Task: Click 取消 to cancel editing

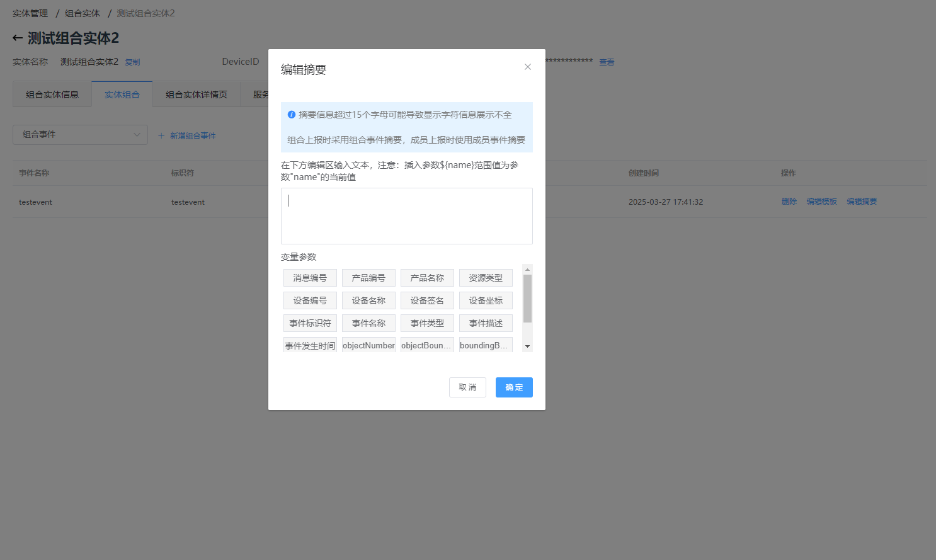Action: click(x=467, y=387)
